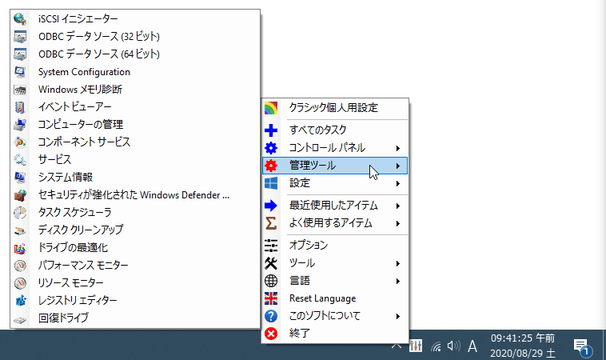Click the wrench ツール icon
This screenshot has width=606, height=360.
[271, 263]
